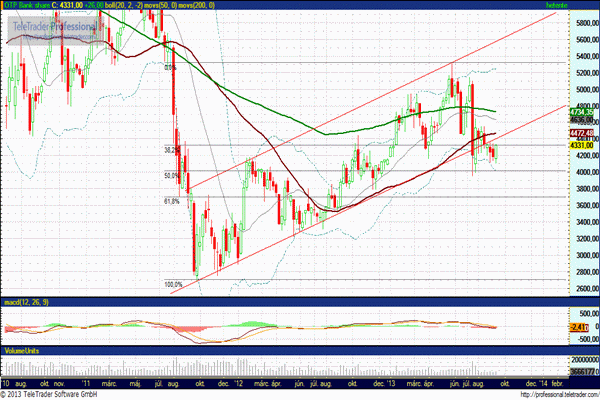Click the dark red 4472,48 price tag
The height and width of the screenshot is (400, 600).
[583, 133]
